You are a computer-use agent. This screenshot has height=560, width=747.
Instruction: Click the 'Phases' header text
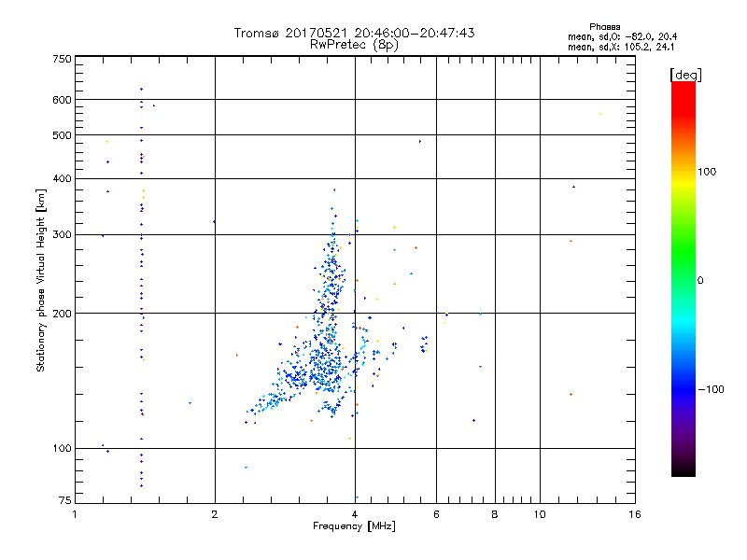604,27
